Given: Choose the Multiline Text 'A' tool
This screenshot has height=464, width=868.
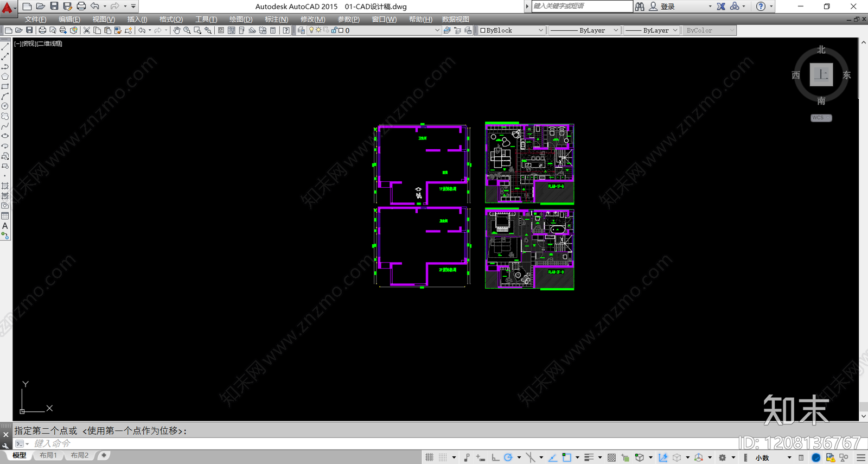Looking at the screenshot, I should point(5,226).
